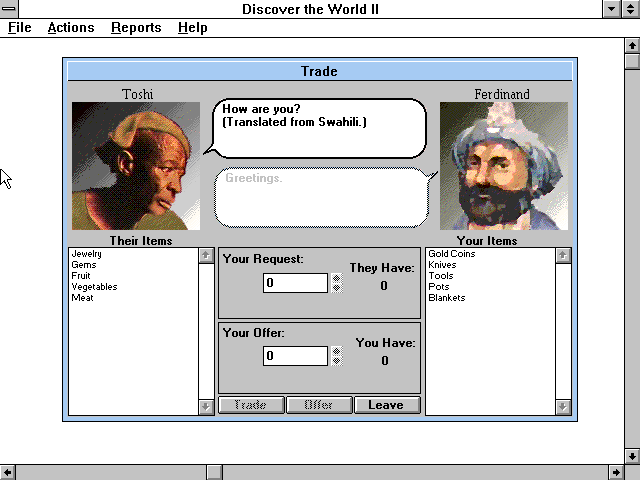Click the Your Offer quantity field

pyautogui.click(x=295, y=356)
